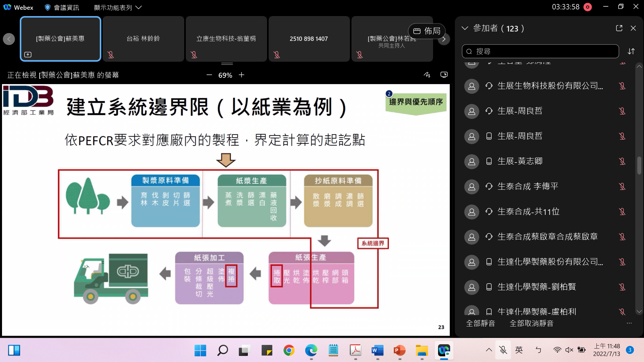644x362 pixels.
Task: Click the system tray muted microphone icon
Action: [503, 350]
